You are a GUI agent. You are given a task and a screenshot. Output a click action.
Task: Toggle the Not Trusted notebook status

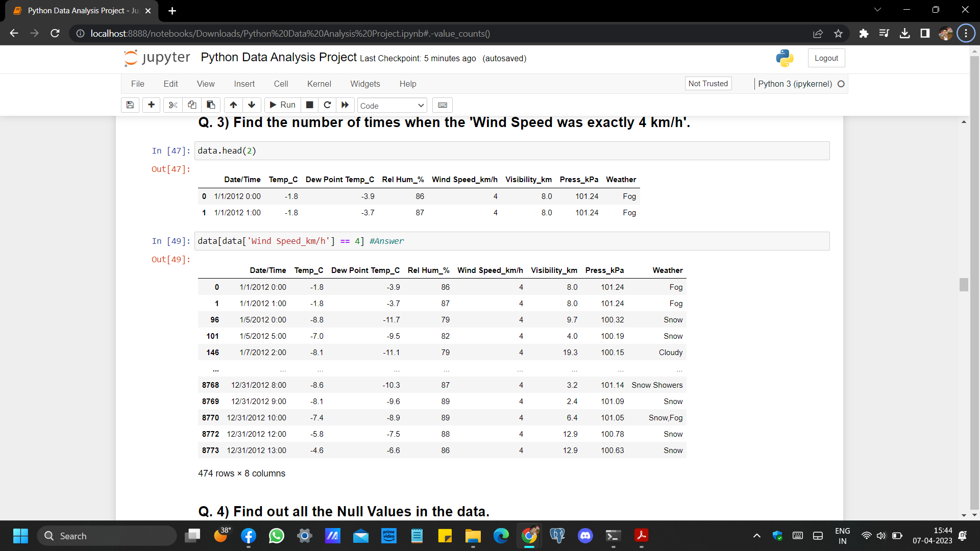tap(707, 84)
